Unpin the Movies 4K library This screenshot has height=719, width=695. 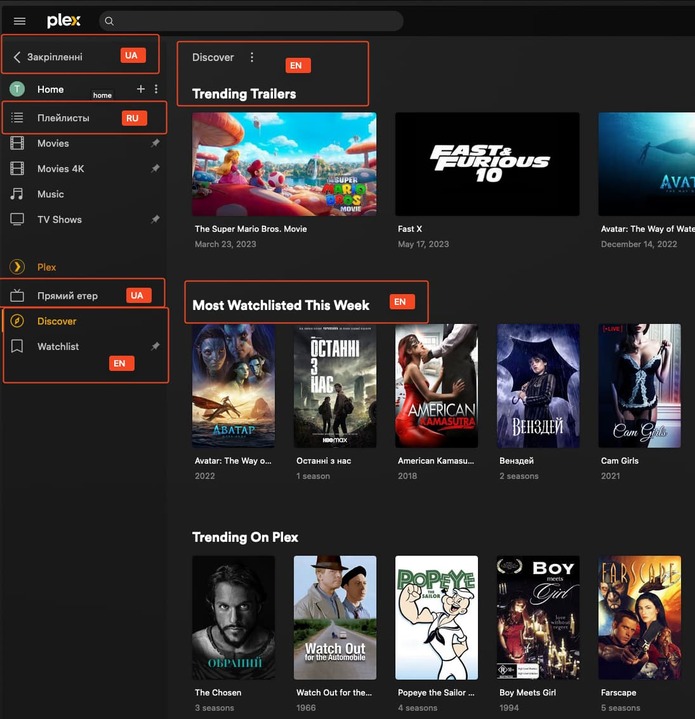click(x=155, y=168)
